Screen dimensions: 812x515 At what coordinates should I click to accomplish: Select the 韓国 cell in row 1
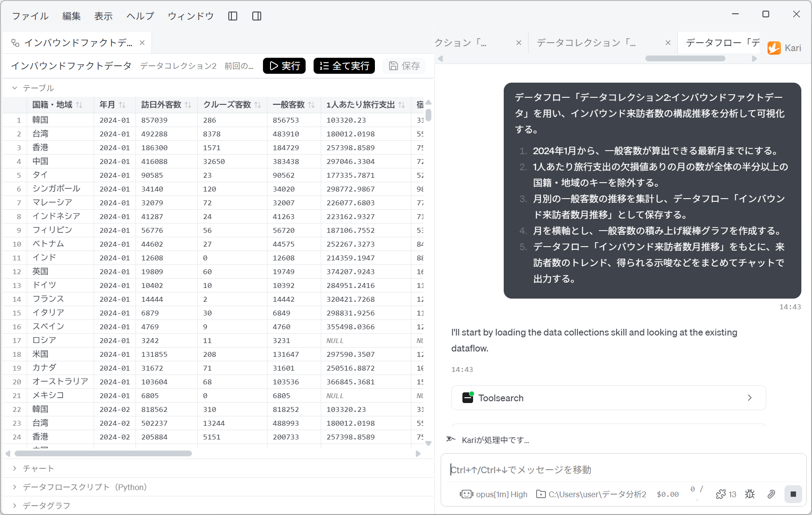tap(60, 120)
